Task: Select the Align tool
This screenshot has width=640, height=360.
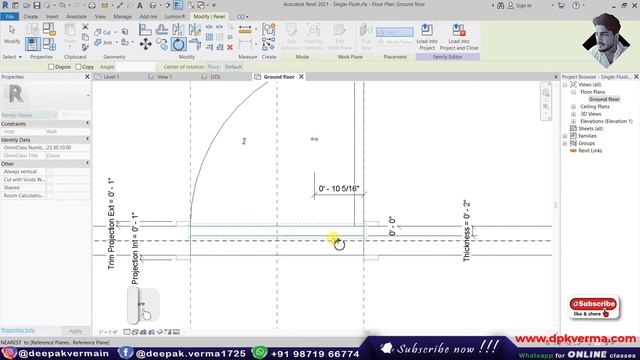Action: click(x=145, y=29)
